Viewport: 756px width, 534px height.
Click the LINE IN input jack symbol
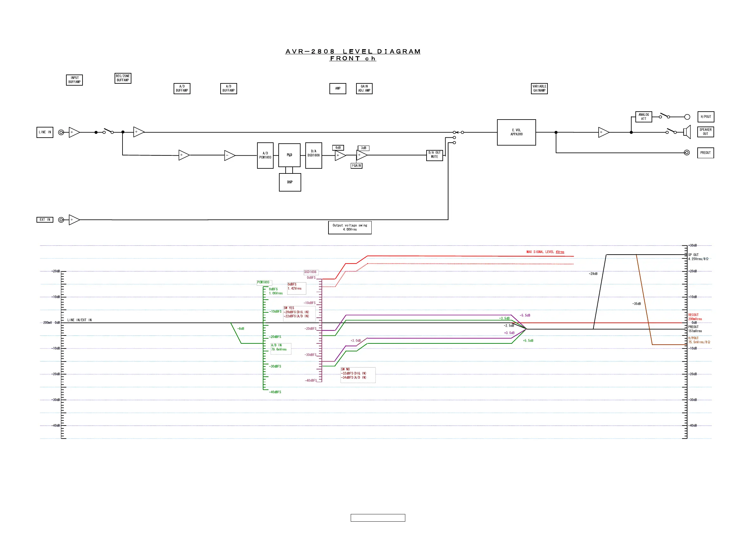61,132
